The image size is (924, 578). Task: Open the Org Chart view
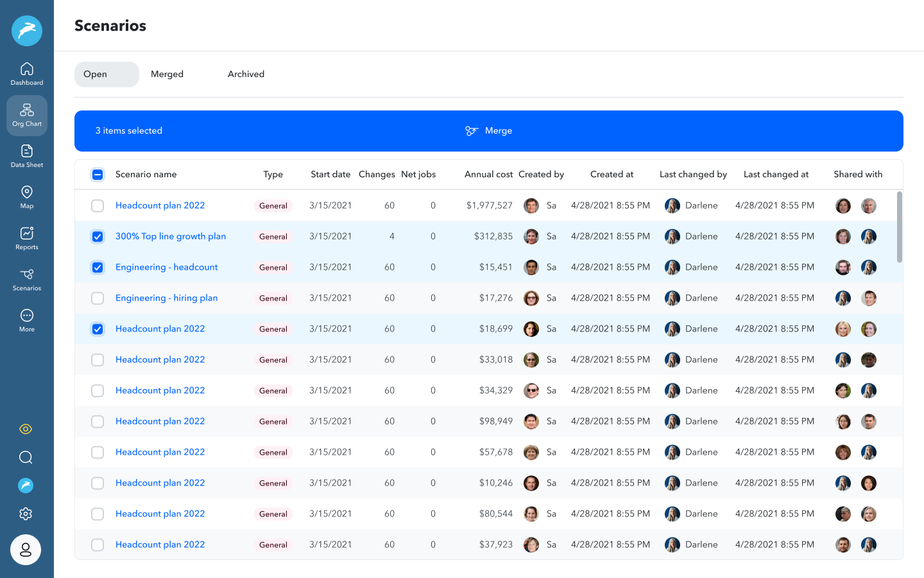pos(27,115)
